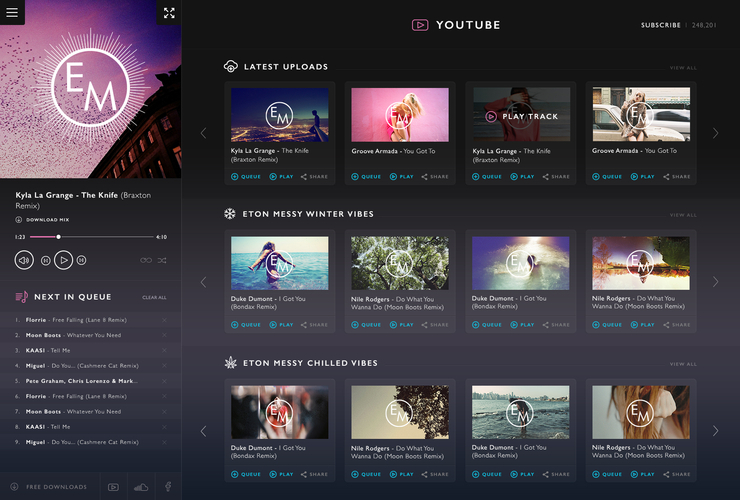Image resolution: width=740 pixels, height=500 pixels.
Task: Open Free Downloads label in bottom bar
Action: [56, 487]
